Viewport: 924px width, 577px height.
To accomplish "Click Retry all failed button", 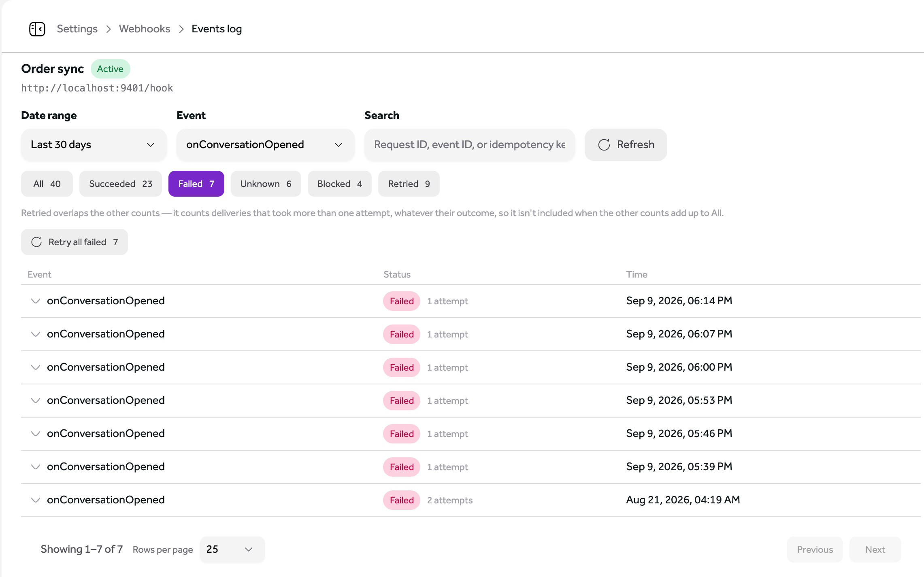I will (75, 242).
